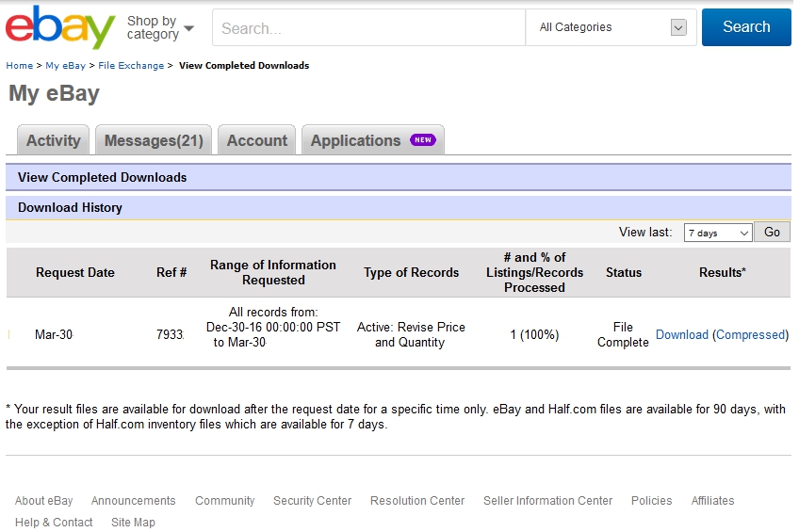Go to Site Map link

133,523
